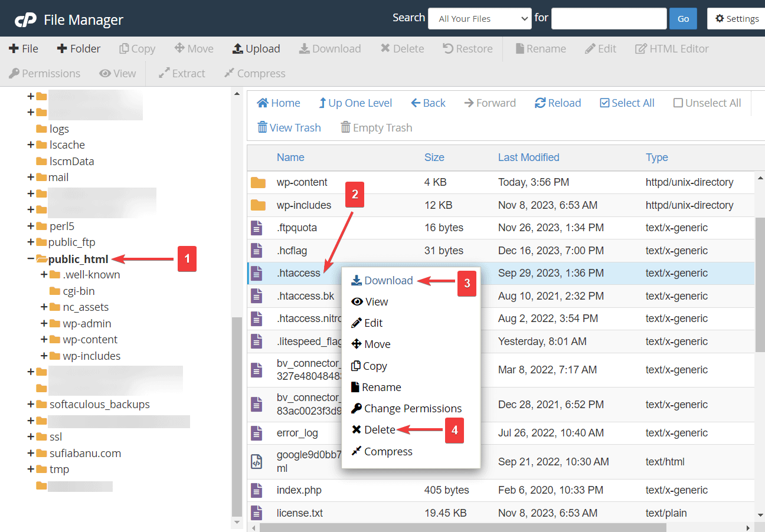The image size is (765, 532).
Task: Click Unselect All to clear selections
Action: tap(707, 103)
